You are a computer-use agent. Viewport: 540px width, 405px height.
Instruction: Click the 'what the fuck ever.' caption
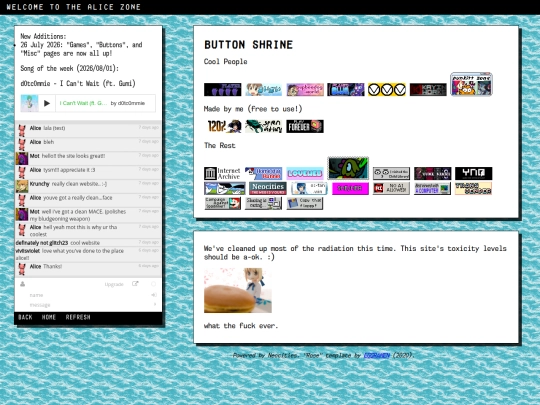241,325
